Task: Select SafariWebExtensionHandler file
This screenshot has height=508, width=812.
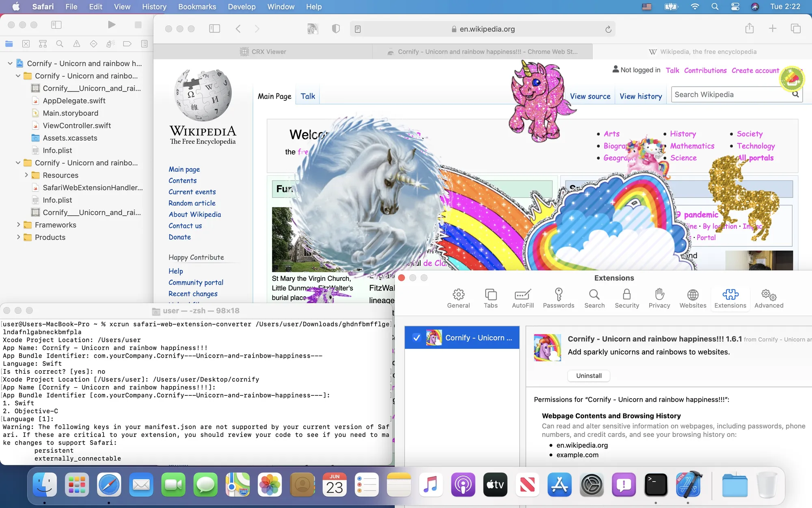Action: coord(93,187)
